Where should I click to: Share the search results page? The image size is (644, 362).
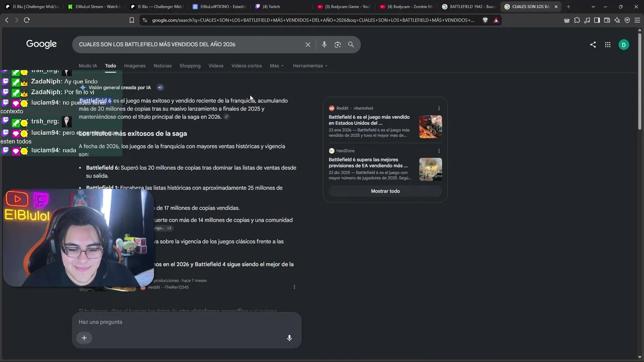tap(593, 44)
